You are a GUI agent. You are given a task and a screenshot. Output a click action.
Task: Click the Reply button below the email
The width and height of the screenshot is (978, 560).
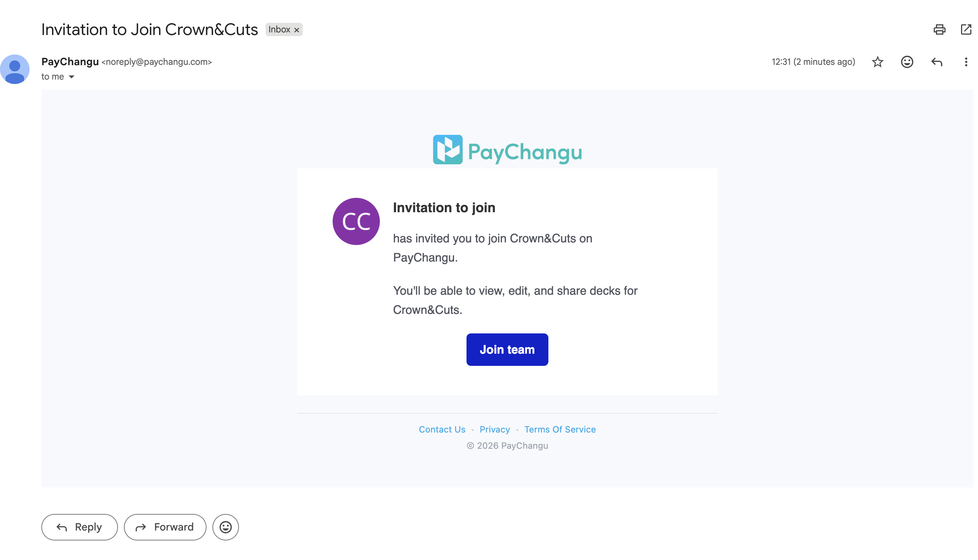79,527
